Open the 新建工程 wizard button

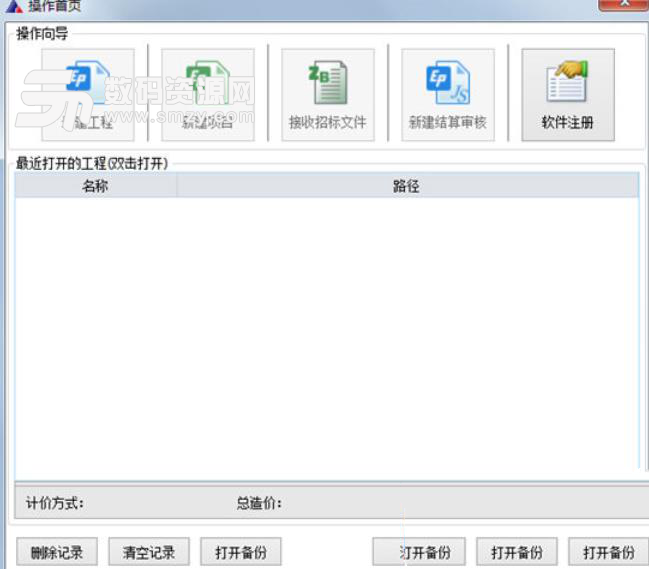[88, 95]
